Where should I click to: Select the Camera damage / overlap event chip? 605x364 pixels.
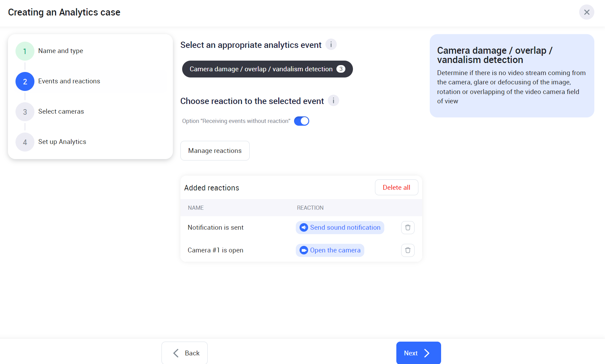coord(261,69)
